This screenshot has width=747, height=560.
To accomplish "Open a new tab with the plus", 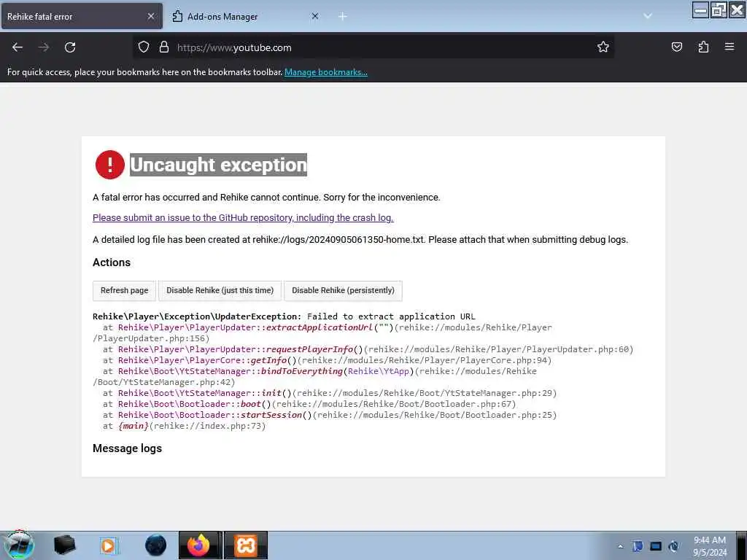I will tap(343, 17).
